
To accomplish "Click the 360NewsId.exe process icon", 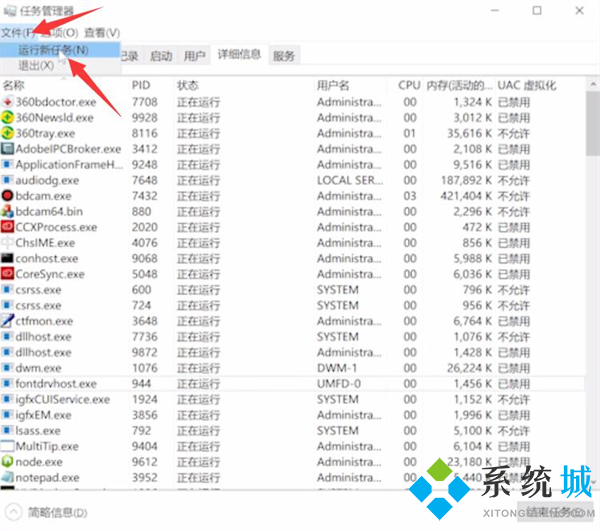I will [x=7, y=118].
